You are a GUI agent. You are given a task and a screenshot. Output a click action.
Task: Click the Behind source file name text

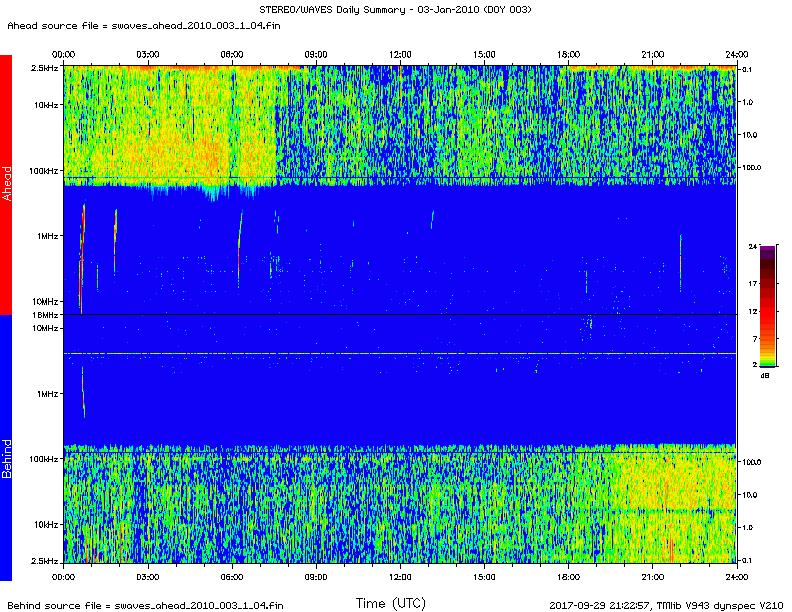(142, 605)
